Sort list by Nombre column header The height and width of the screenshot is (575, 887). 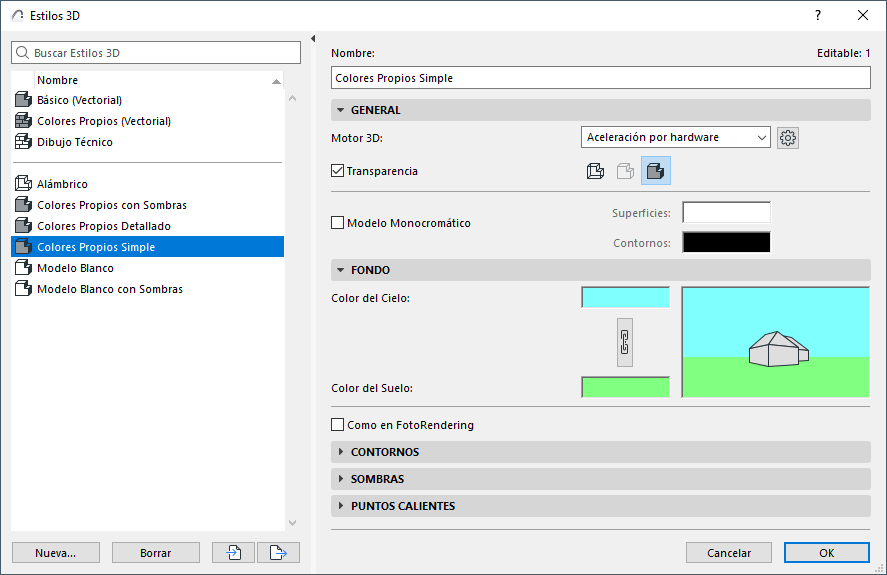pos(158,80)
